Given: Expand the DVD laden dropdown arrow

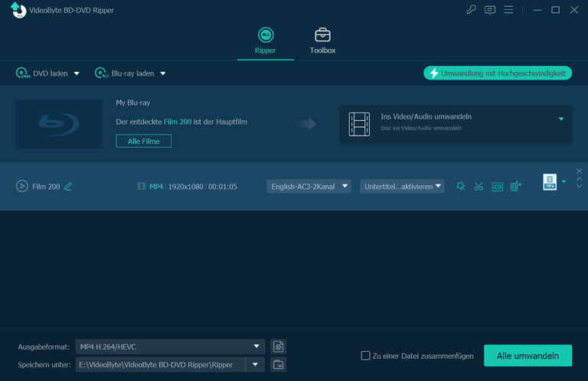Looking at the screenshot, I should click(x=77, y=73).
